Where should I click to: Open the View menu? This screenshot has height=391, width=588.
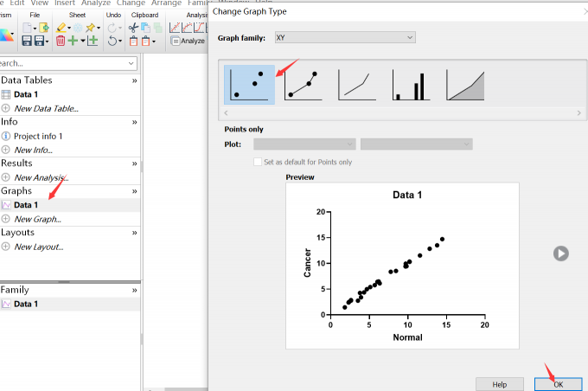click(40, 3)
